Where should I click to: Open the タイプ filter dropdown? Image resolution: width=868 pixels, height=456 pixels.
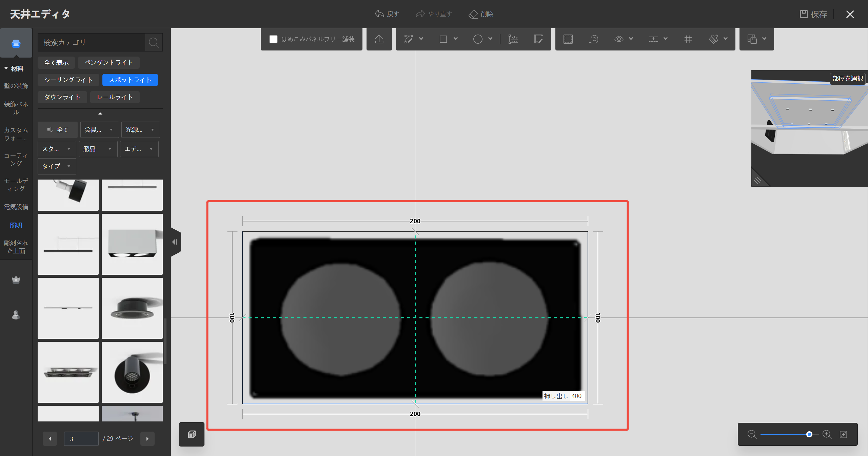57,166
